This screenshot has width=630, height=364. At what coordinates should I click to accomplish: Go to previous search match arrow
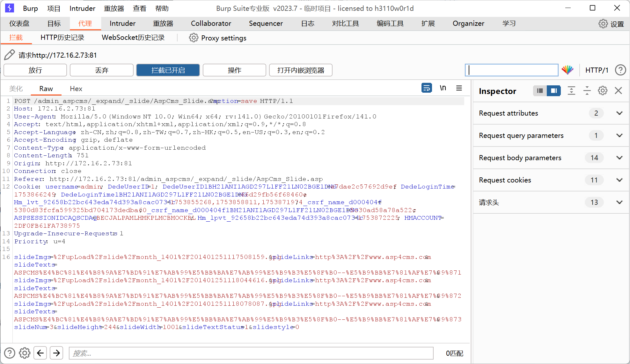click(x=40, y=353)
